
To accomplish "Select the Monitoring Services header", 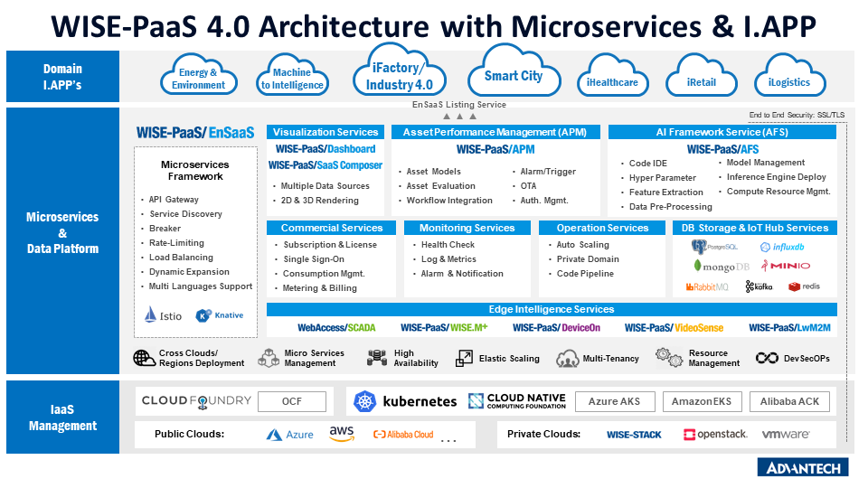I will tap(467, 228).
